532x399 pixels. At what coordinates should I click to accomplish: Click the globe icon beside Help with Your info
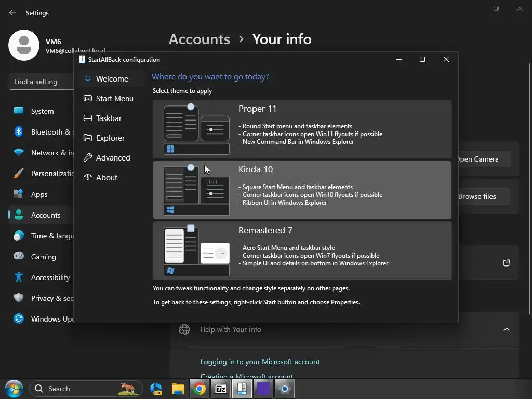(x=184, y=329)
